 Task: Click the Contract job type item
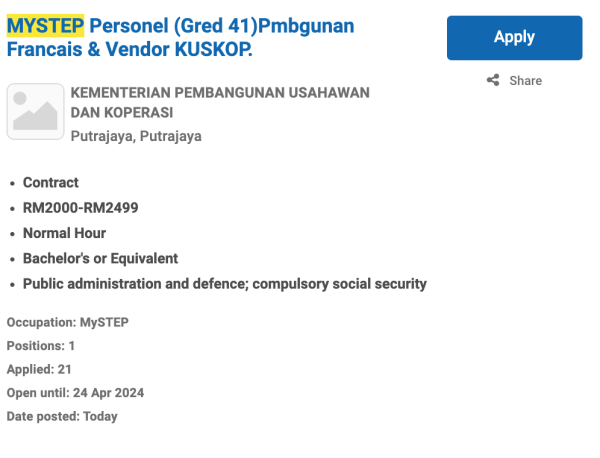[x=51, y=183]
